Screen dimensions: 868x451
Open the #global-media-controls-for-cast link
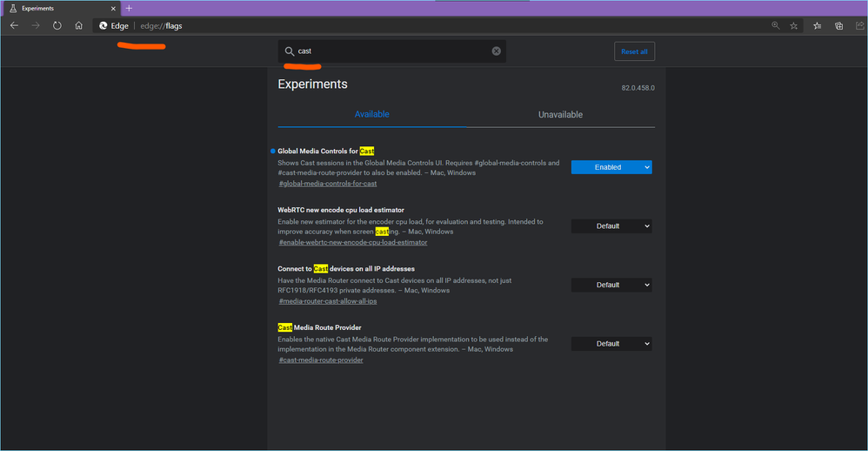tap(328, 184)
